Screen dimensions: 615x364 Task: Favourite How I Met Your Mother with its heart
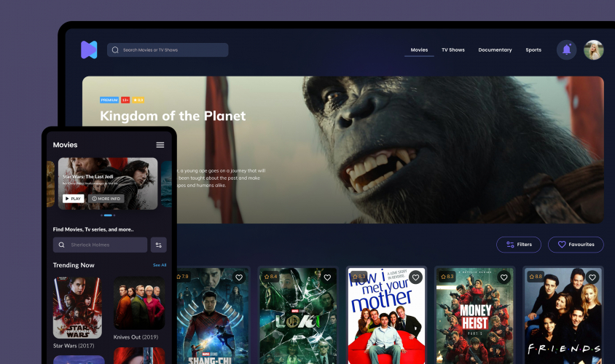[x=415, y=277]
